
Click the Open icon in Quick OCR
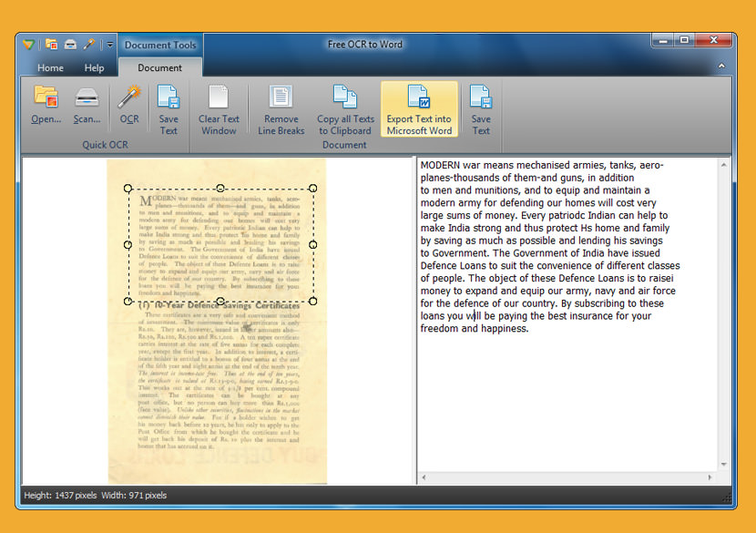46,105
